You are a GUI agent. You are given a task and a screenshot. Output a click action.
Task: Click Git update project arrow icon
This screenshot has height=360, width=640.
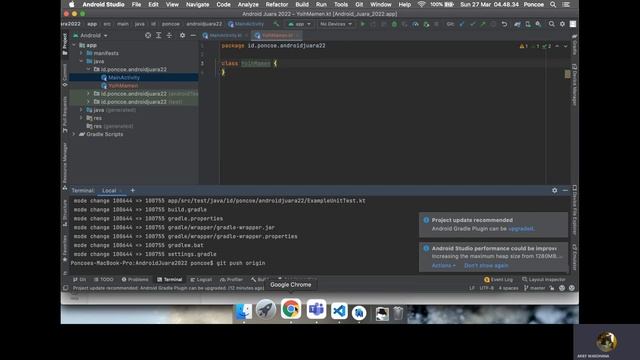462,24
